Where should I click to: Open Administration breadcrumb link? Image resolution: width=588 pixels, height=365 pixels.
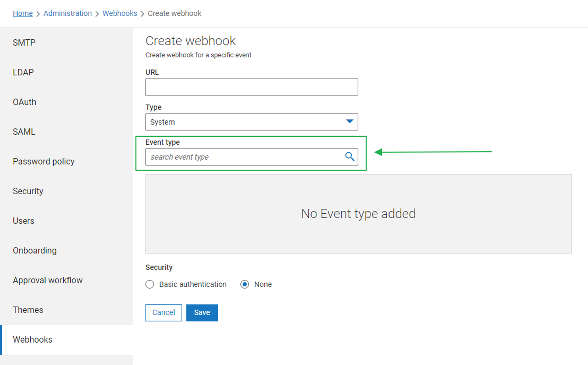(68, 14)
